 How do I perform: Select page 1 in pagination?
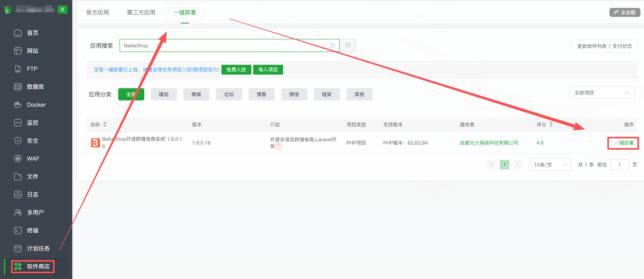(x=505, y=165)
